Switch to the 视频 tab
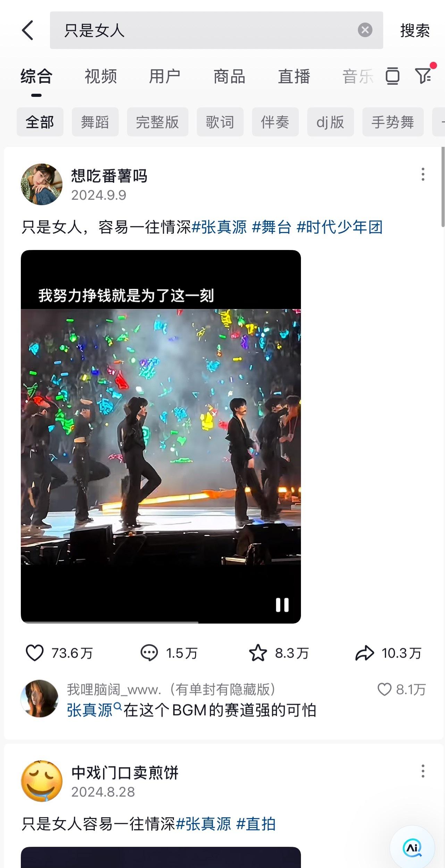The width and height of the screenshot is (445, 868). pos(101,76)
